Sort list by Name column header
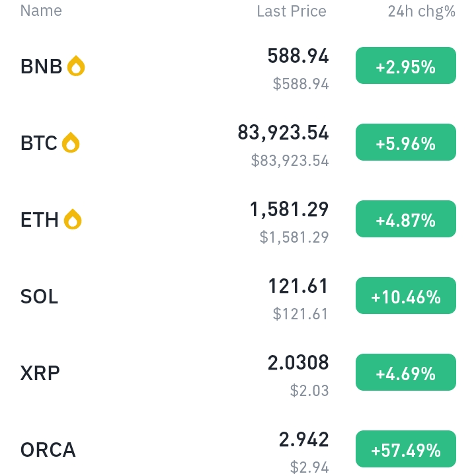476x476 pixels. pos(41,11)
